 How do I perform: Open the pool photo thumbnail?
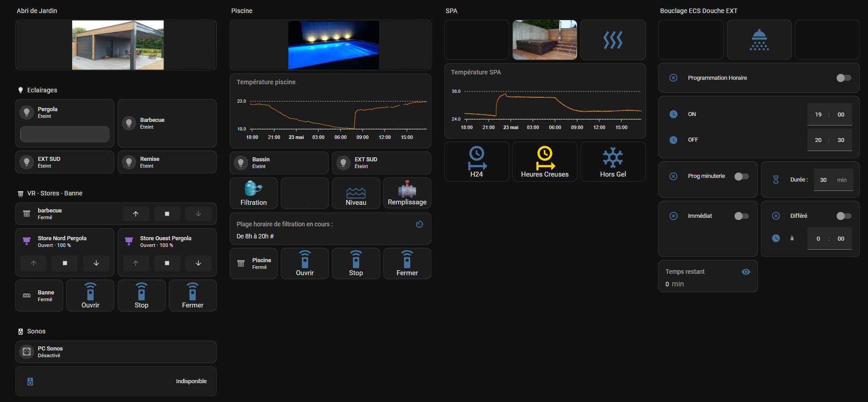coord(333,45)
